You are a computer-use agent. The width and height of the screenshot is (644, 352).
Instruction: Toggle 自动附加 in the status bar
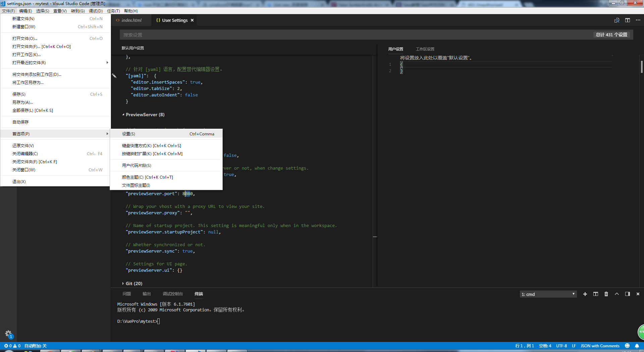[x=36, y=346]
